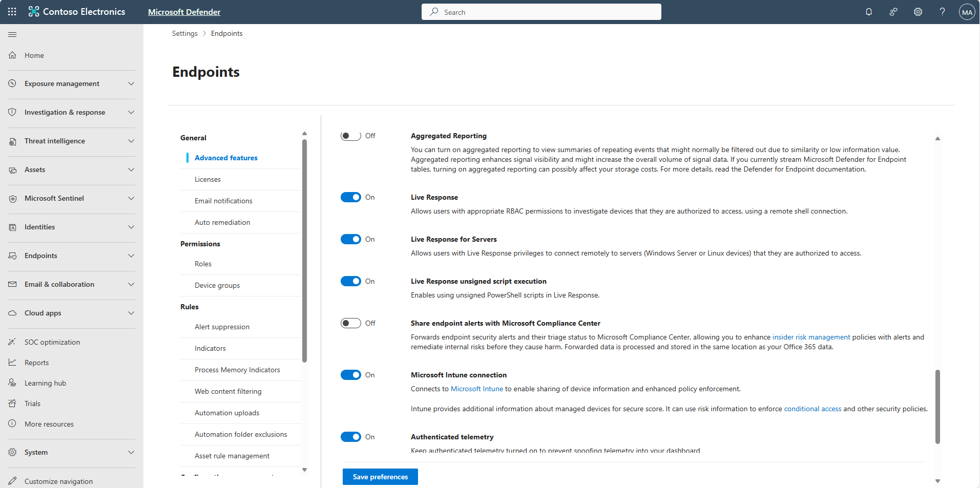Open the MA account avatar
The image size is (980, 488).
(967, 12)
